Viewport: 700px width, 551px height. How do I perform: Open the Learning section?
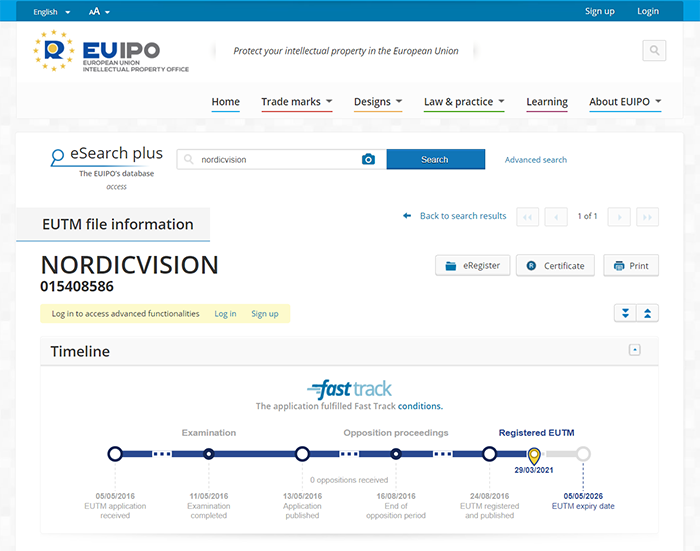pos(547,102)
